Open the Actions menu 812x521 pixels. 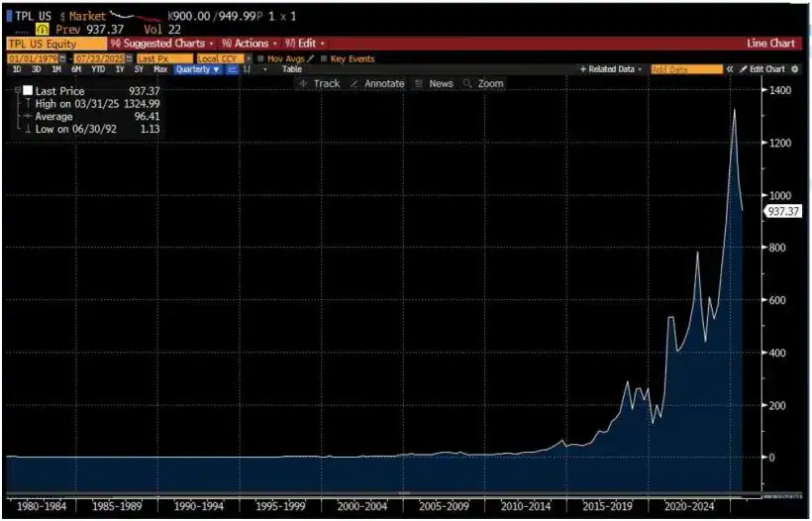click(x=250, y=44)
